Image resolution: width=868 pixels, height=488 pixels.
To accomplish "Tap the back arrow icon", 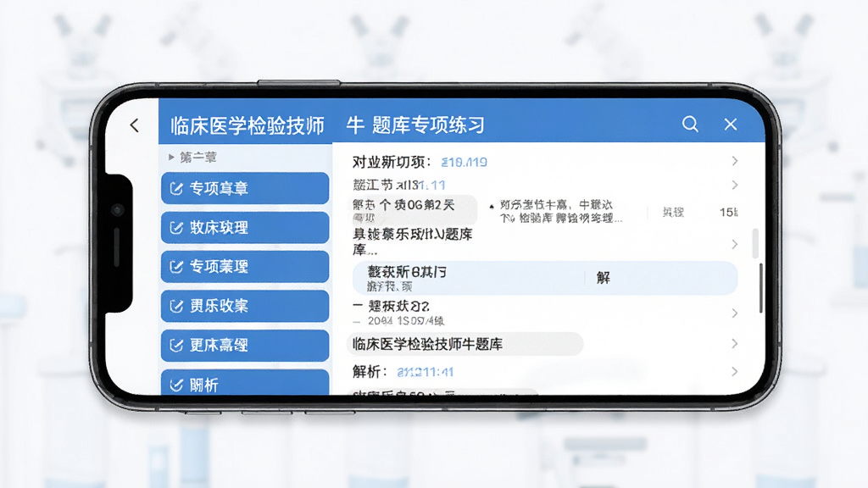I will [135, 125].
